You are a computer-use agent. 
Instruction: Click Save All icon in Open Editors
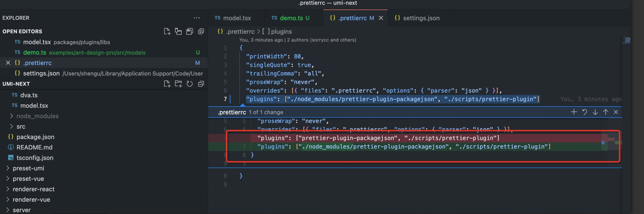(190, 31)
